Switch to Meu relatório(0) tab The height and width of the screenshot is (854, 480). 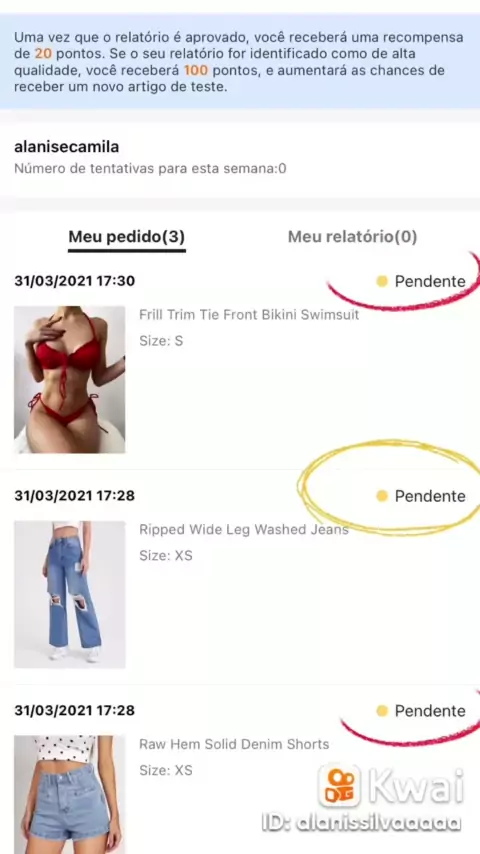pyautogui.click(x=352, y=237)
